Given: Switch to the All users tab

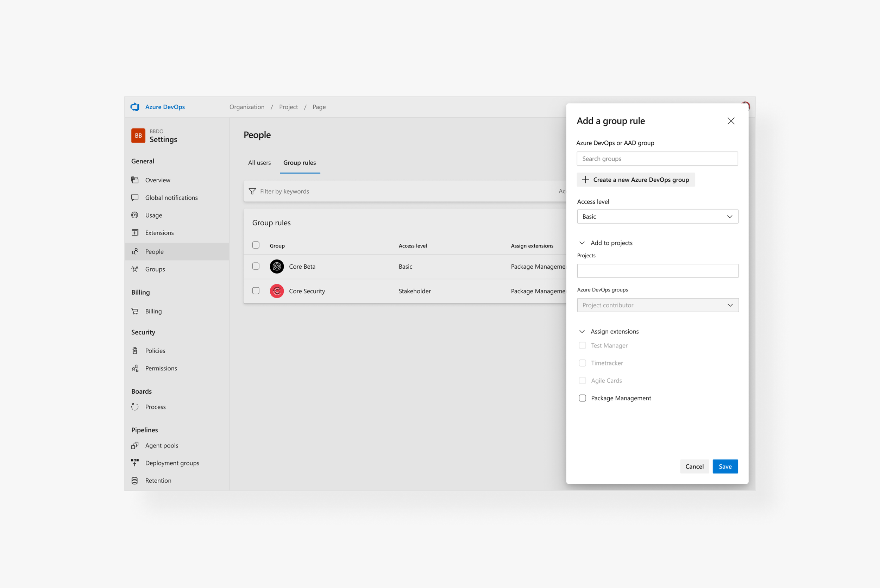Looking at the screenshot, I should coord(259,162).
